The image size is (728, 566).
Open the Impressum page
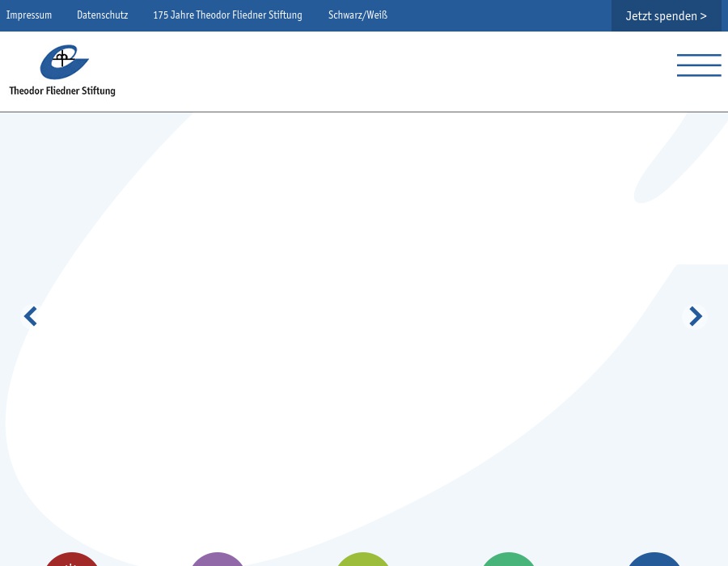click(x=29, y=15)
